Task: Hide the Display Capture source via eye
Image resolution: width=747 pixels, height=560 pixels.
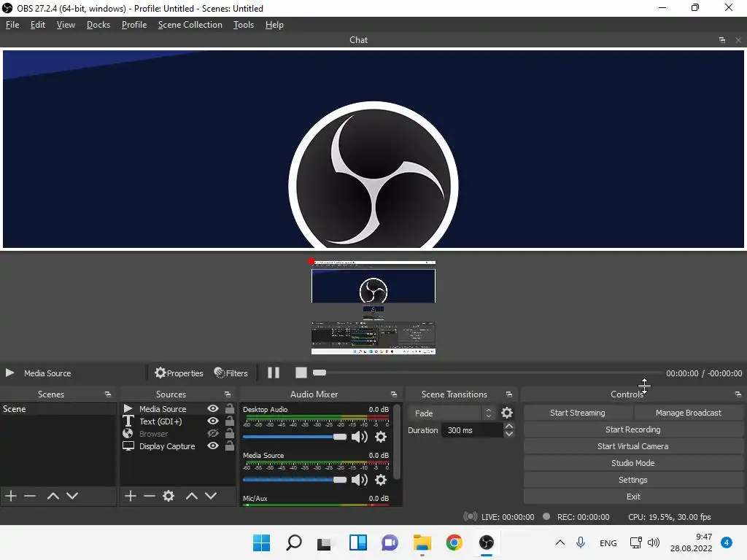Action: tap(213, 446)
